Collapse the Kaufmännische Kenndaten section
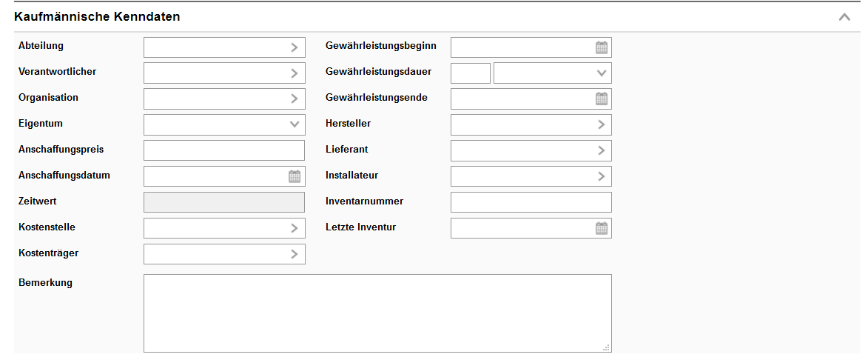 coord(844,17)
